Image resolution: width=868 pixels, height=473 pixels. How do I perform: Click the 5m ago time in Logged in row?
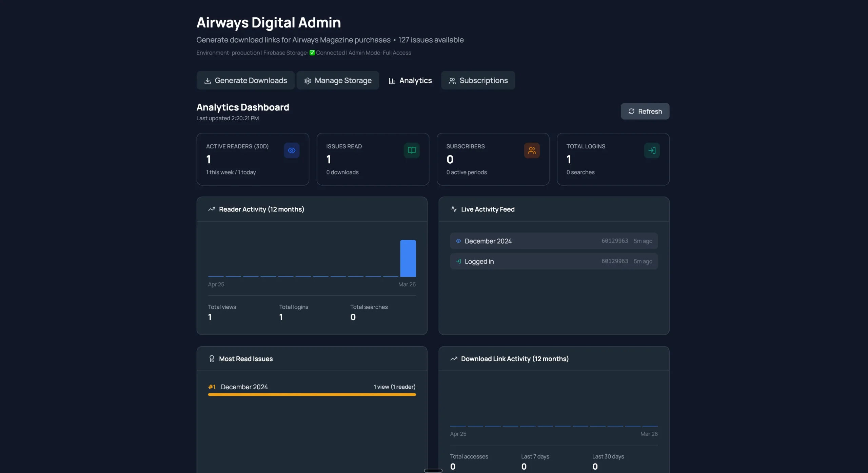pos(643,261)
